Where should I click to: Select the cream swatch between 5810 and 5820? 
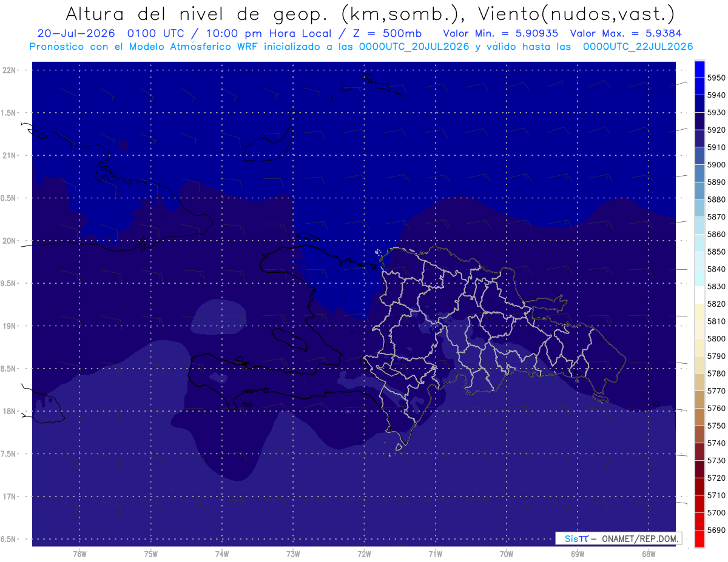click(699, 312)
